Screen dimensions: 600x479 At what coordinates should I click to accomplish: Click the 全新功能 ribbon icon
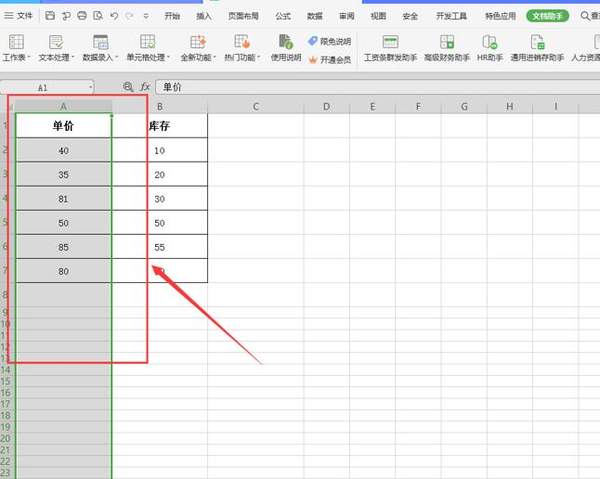(x=198, y=42)
